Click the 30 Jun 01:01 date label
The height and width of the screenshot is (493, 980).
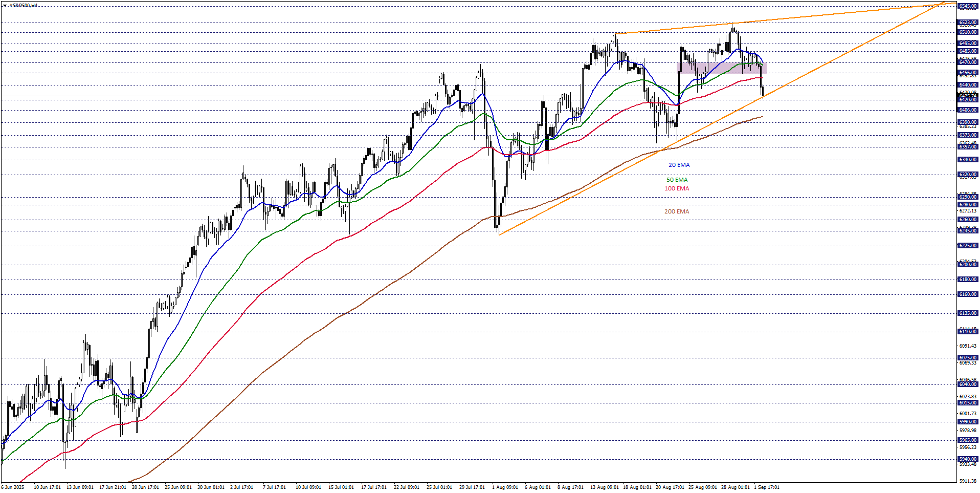click(x=211, y=487)
